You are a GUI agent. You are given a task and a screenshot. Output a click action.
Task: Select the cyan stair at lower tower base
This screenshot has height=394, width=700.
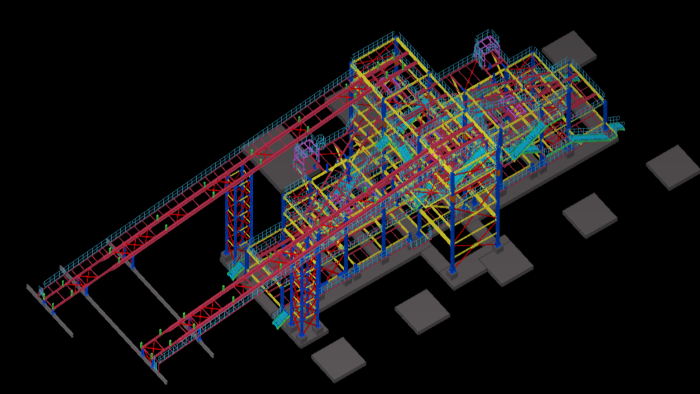tap(281, 319)
